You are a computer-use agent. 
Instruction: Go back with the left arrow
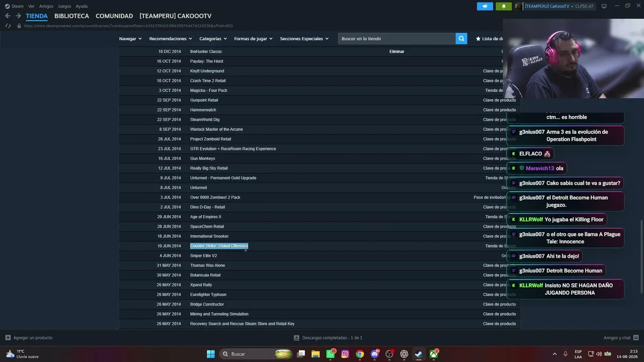(8, 16)
